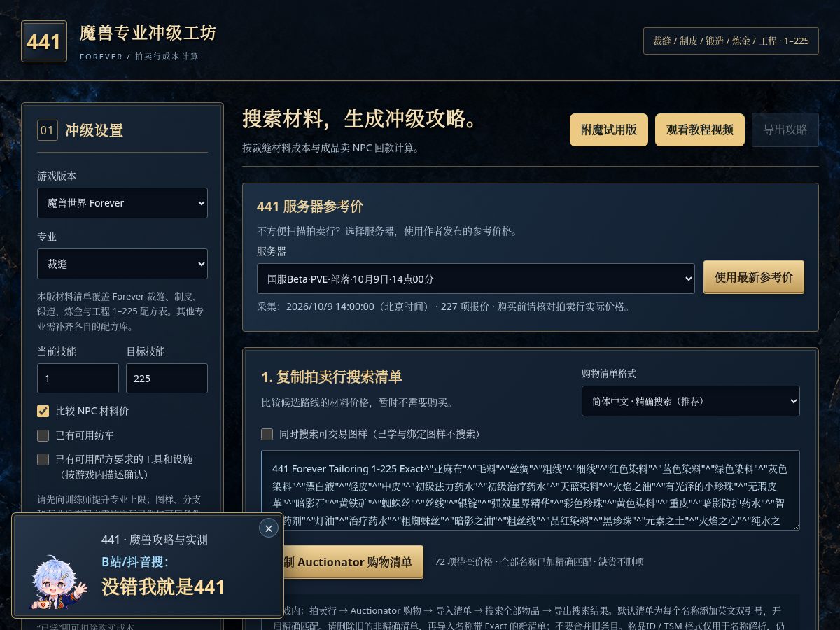Open the 服务器 selection dropdown
Screen dimensions: 840x630
coord(476,279)
